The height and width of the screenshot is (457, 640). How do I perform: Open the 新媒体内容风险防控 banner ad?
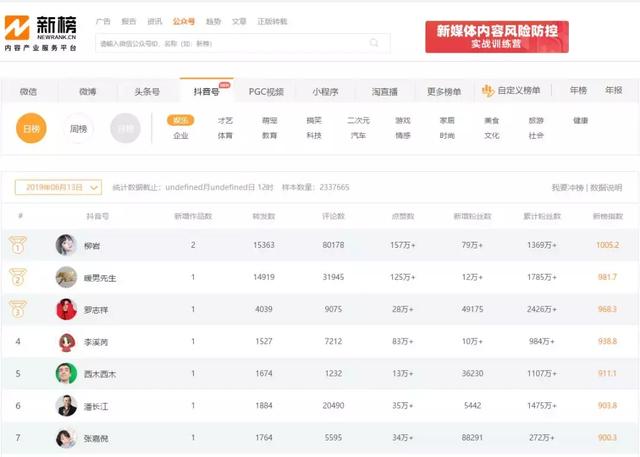tap(497, 37)
